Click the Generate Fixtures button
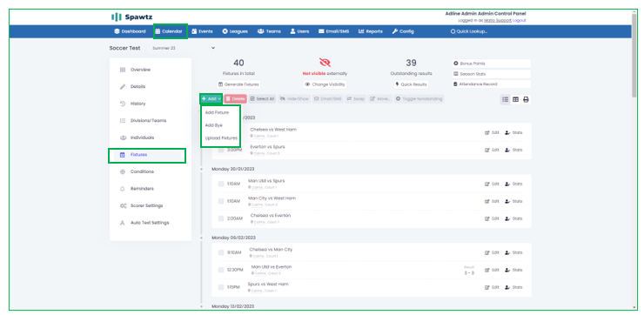Viewport: 644px width, 315px height. click(x=238, y=84)
